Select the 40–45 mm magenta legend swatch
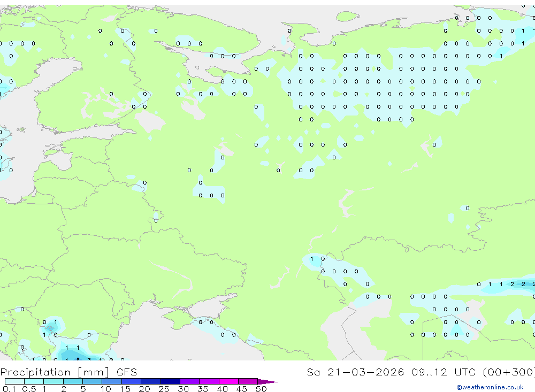 click(228, 381)
